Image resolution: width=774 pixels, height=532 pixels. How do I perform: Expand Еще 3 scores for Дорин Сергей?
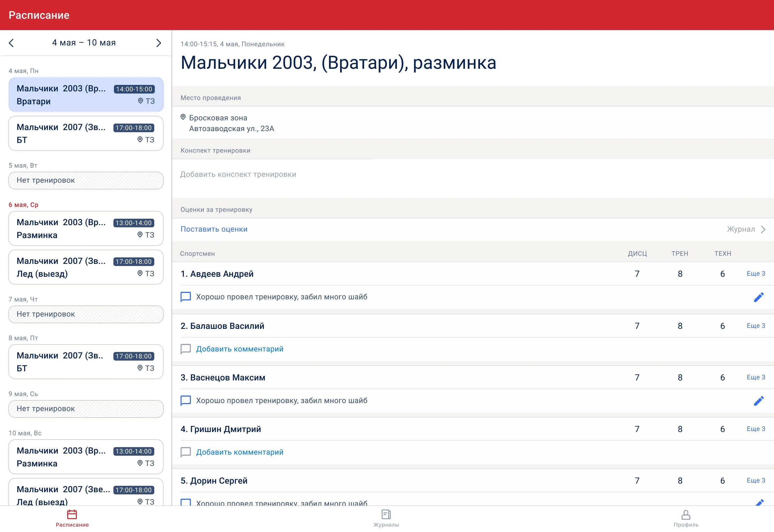(756, 481)
